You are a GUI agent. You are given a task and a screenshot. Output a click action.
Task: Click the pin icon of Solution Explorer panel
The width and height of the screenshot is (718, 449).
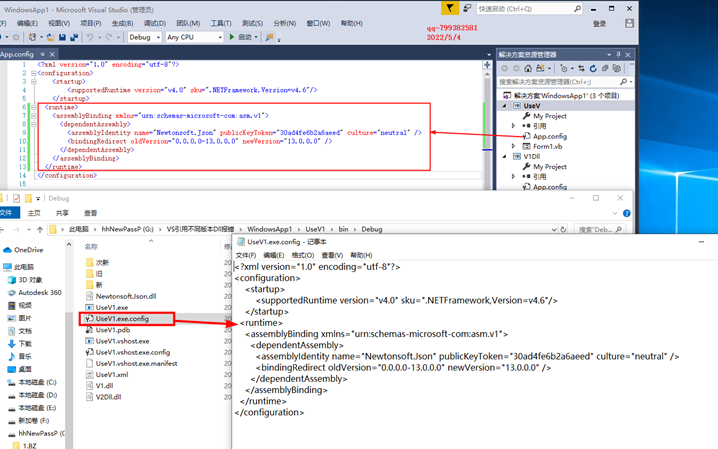click(x=618, y=54)
